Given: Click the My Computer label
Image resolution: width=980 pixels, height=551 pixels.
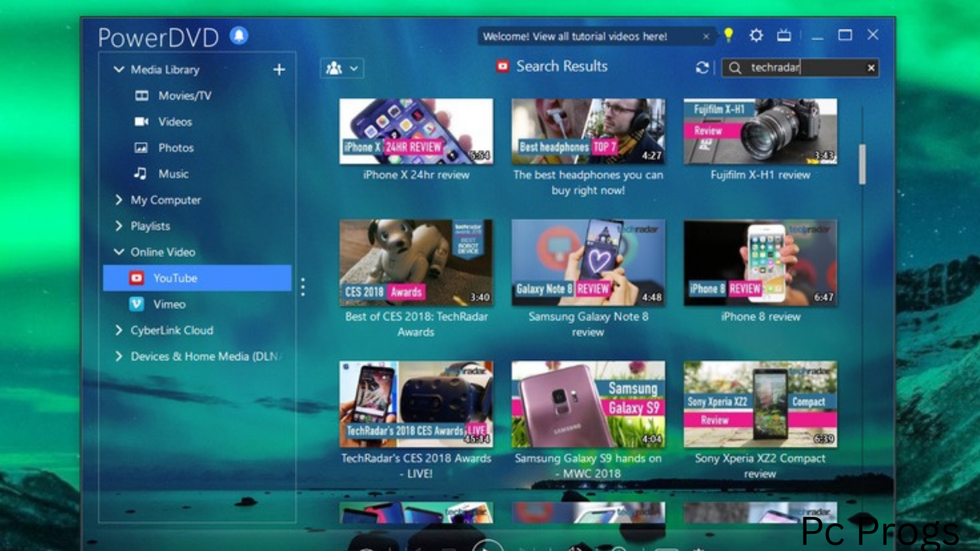Looking at the screenshot, I should click(x=165, y=200).
